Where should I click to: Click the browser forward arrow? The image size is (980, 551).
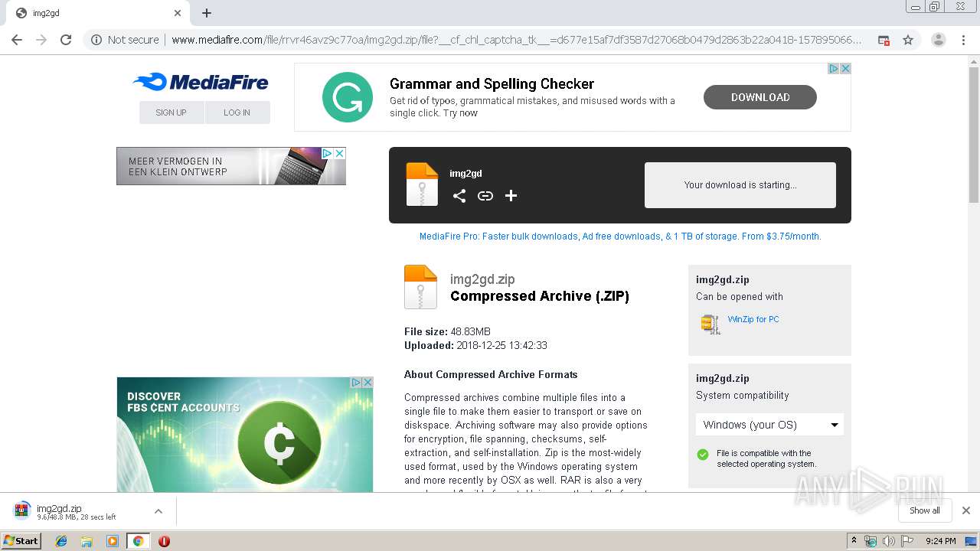click(41, 40)
